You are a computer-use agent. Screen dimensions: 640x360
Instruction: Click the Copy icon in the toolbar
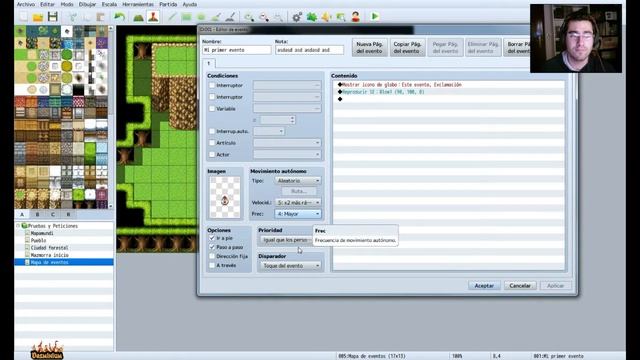87,17
